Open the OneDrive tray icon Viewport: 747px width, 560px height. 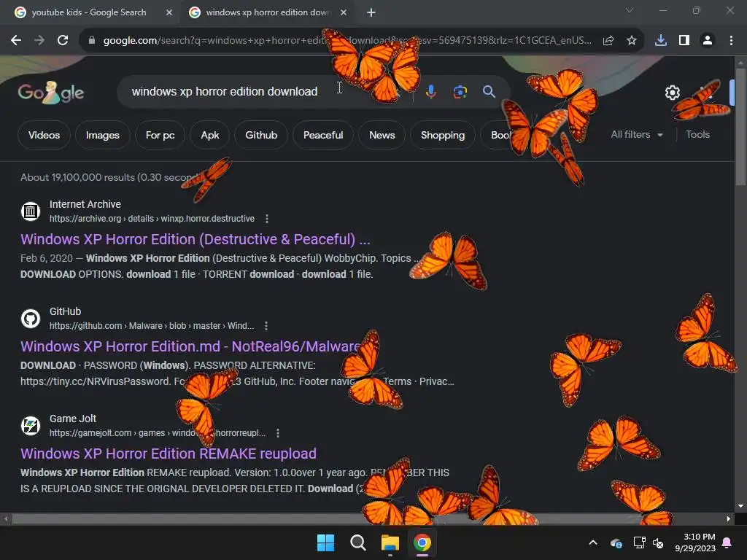click(x=616, y=542)
